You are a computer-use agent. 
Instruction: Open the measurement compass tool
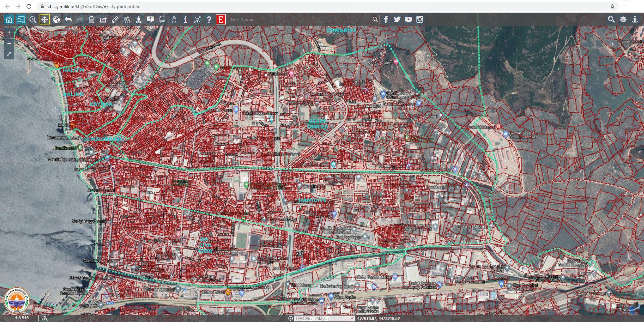coord(127,19)
